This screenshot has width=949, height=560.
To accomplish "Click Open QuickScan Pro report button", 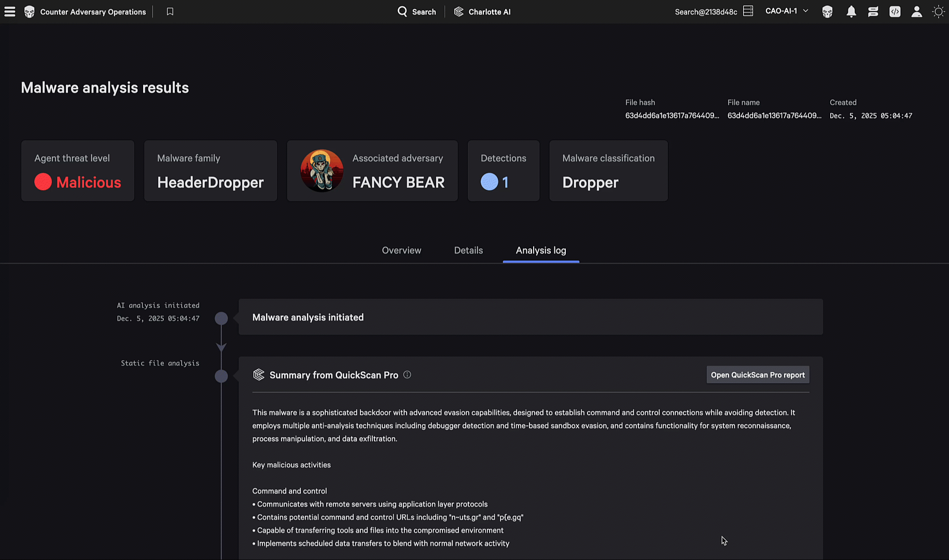I will pyautogui.click(x=758, y=375).
